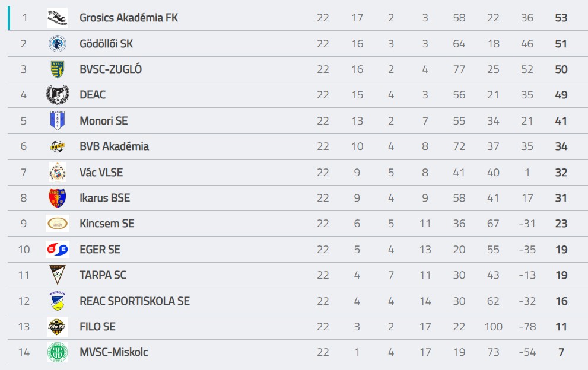588x370 pixels.
Task: Open the Grosics Akadémia FK team page
Action: pyautogui.click(x=129, y=18)
